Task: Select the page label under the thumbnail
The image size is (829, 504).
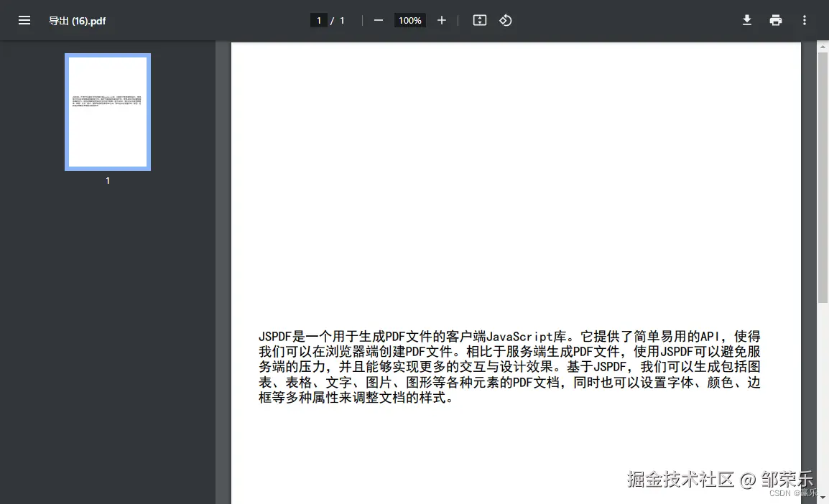Action: tap(107, 180)
